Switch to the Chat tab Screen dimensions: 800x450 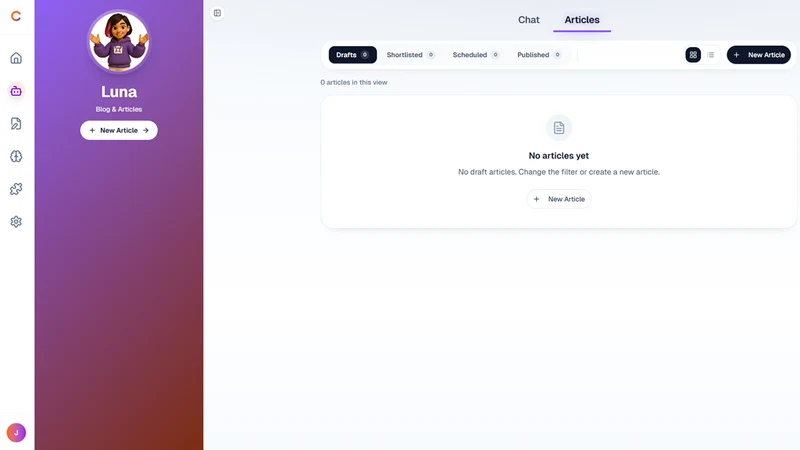(x=529, y=20)
